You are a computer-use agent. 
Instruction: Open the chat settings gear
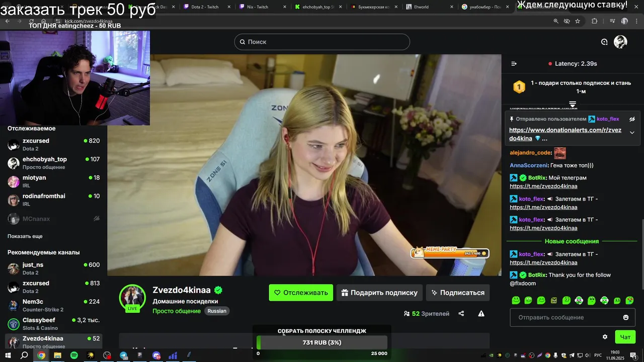point(605,337)
